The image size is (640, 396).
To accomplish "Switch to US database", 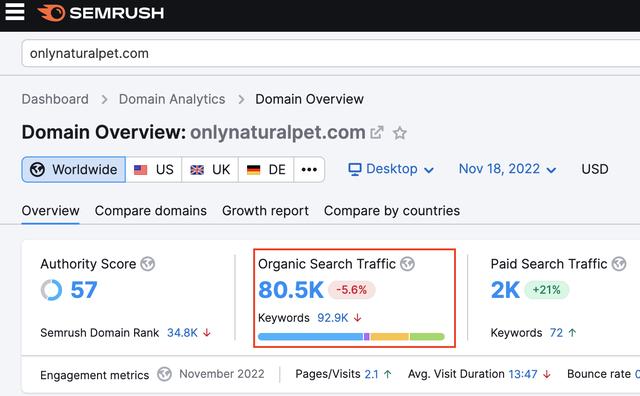I will (153, 169).
